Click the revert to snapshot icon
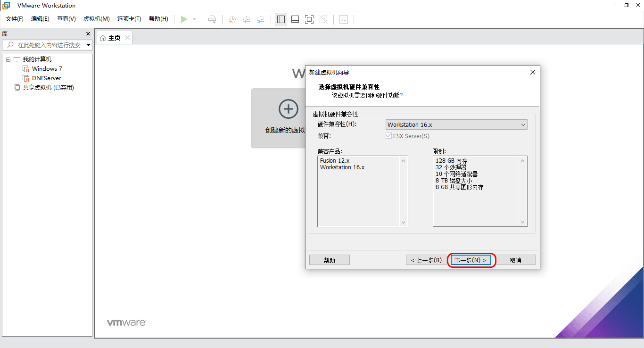This screenshot has width=644, height=348. click(247, 19)
